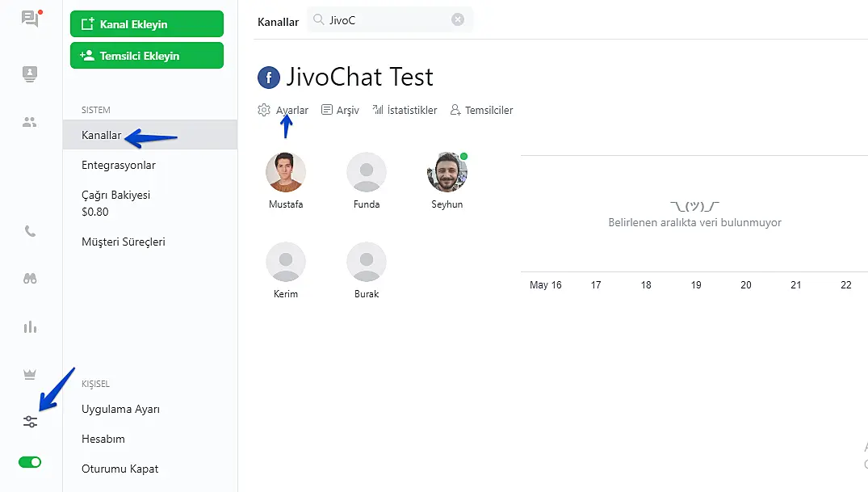Click the Kanal Ekleyin button
Screen dimensions: 868x492
[147, 23]
